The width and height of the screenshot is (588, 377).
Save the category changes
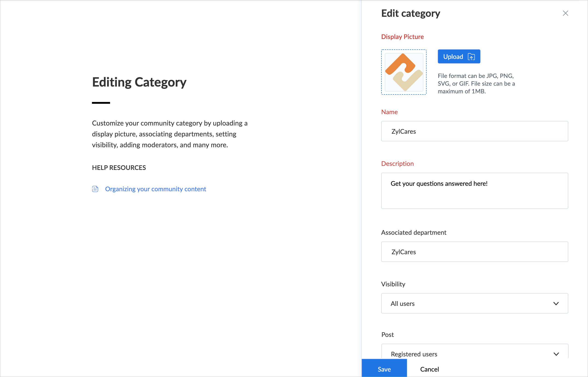pos(384,369)
